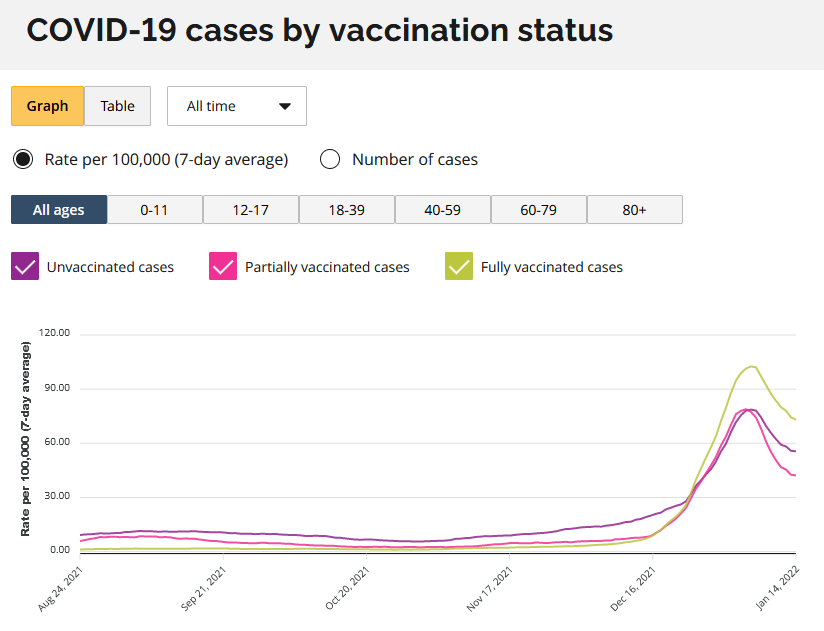The height and width of the screenshot is (631, 824).
Task: Select Rate per 100,000 radio option
Action: click(21, 159)
